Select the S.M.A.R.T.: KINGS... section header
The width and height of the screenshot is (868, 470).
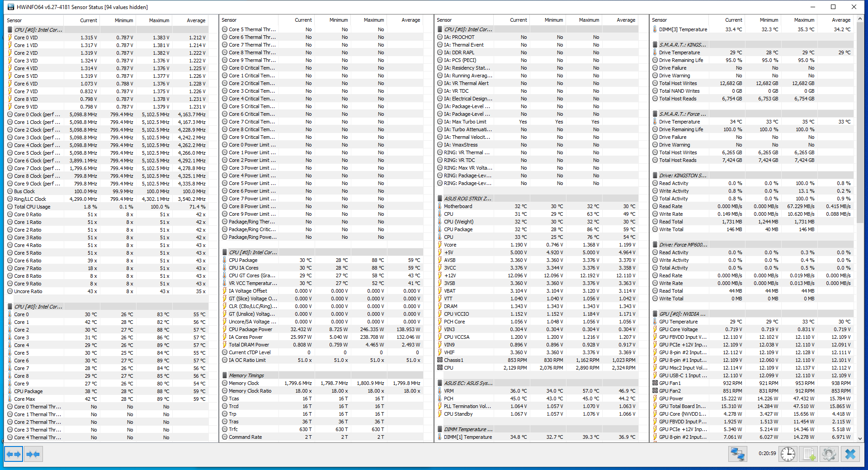[752, 45]
